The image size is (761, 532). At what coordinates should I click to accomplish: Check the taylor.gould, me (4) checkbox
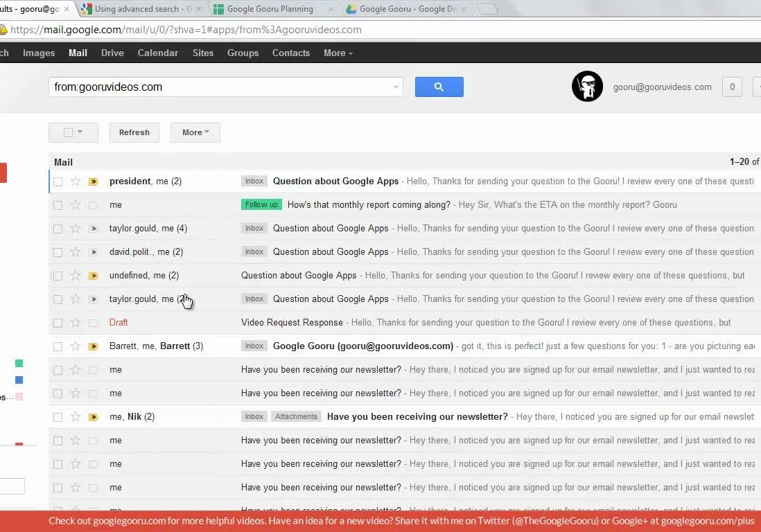tap(58, 229)
